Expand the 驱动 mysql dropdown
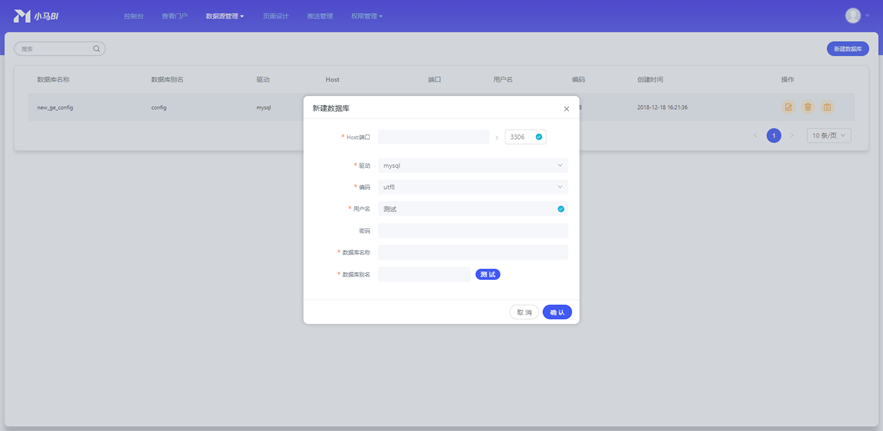Image resolution: width=883 pixels, height=431 pixels. tap(472, 166)
